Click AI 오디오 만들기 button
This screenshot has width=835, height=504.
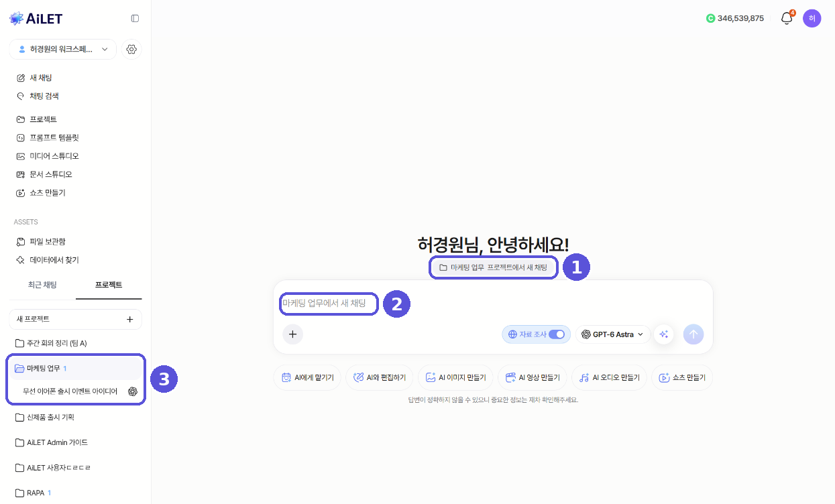609,377
